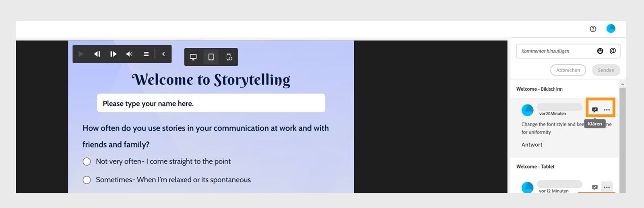Switch to desktop preview mode
The width and height of the screenshot is (644, 208).
tap(193, 57)
